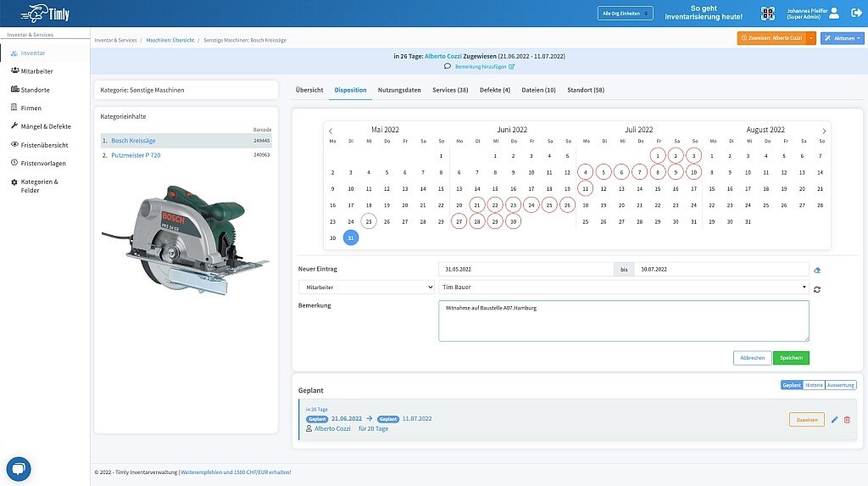868x486 pixels.
Task: Open Alberto Cozzi link in the banner
Action: pos(442,56)
